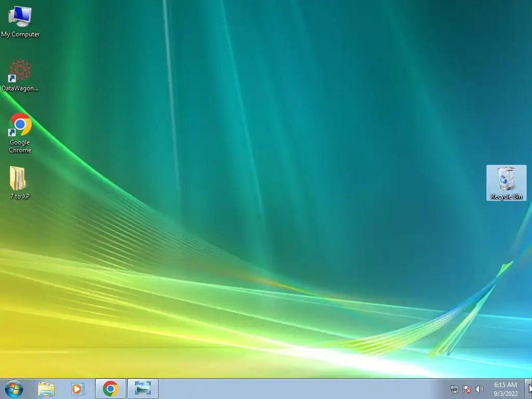The image size is (532, 399).
Task: Click the 7 to XP folder label
Action: tap(20, 196)
